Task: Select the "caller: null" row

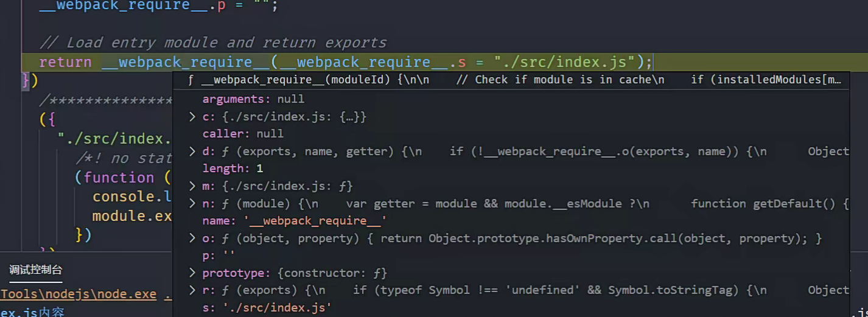Action: point(243,134)
